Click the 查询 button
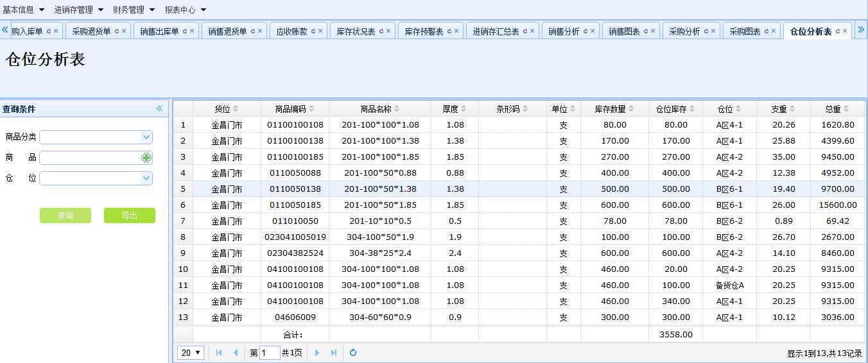 (65, 215)
